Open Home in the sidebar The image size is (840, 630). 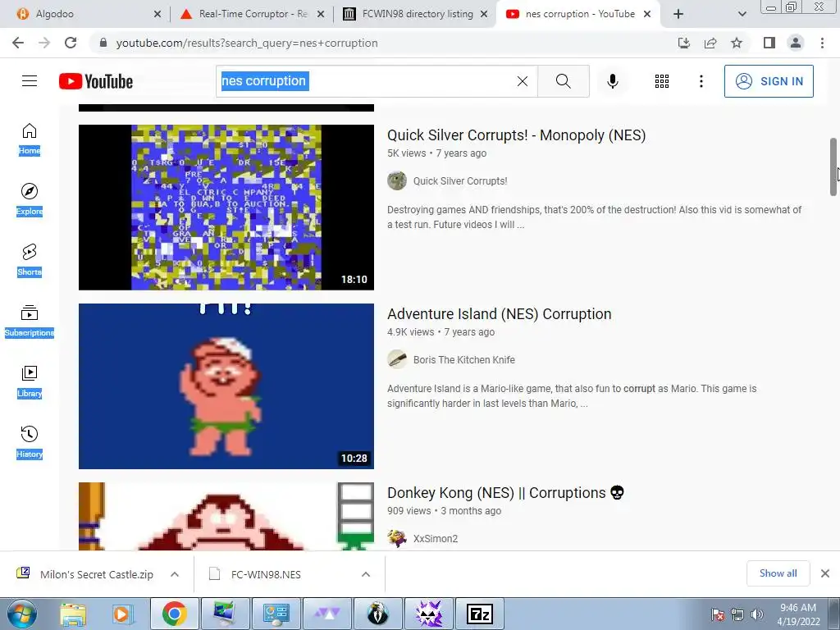point(30,139)
